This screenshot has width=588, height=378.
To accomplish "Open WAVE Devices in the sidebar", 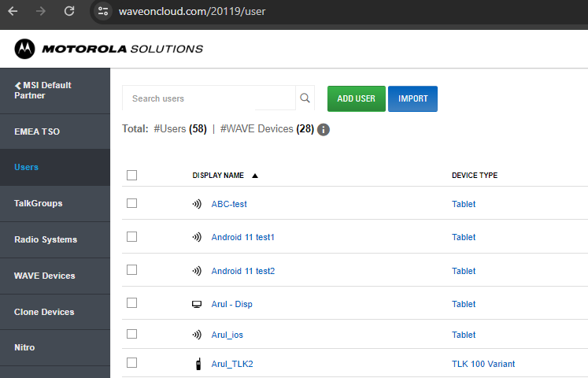I will [x=55, y=276].
